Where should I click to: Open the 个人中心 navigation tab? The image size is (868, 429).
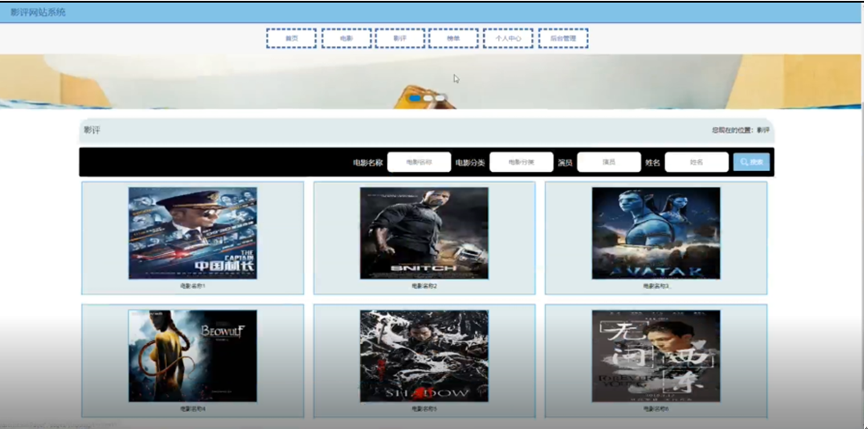coord(508,39)
